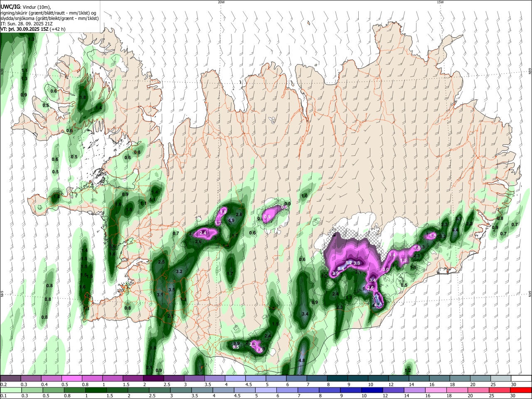Click the '2.5' precipitation value in the southwest
The width and height of the screenshot is (532, 399).
[162, 262]
